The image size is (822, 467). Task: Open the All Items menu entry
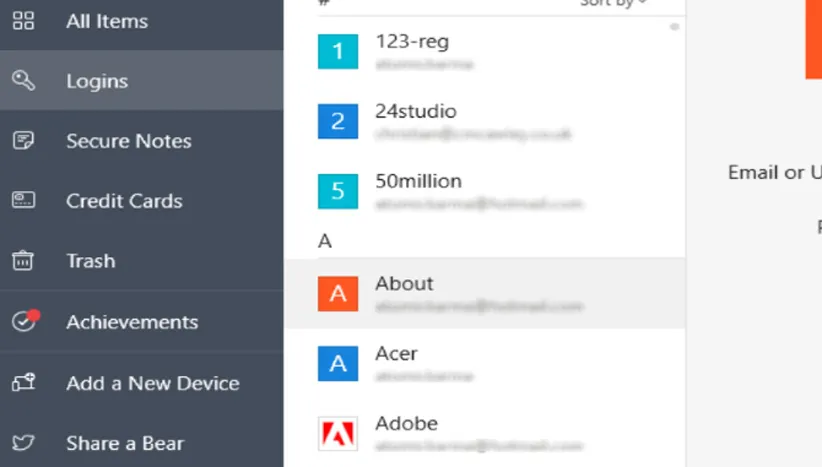107,21
